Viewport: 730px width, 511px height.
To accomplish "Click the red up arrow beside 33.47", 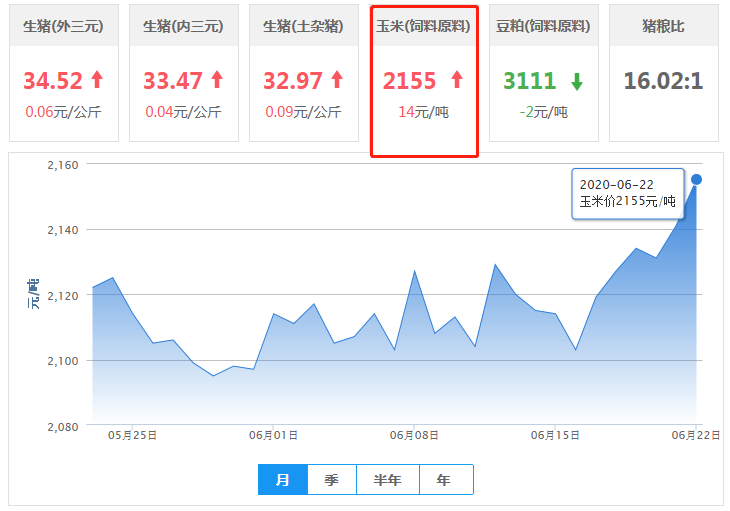I will (217, 80).
